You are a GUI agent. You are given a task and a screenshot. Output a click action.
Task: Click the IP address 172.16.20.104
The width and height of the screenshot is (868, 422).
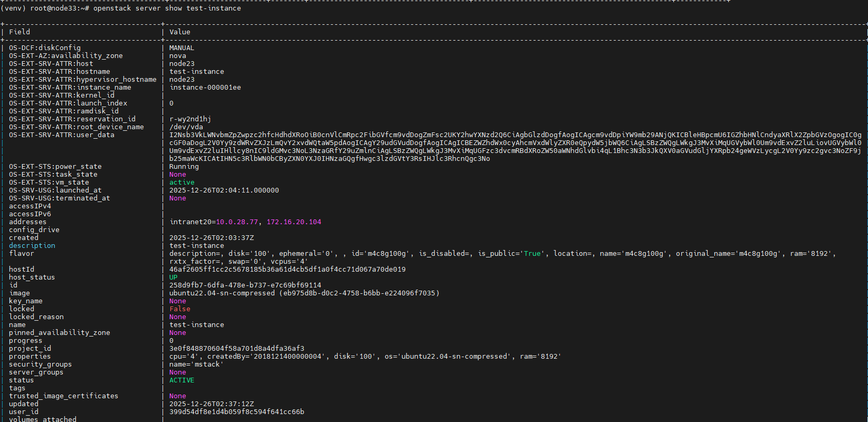coord(293,222)
